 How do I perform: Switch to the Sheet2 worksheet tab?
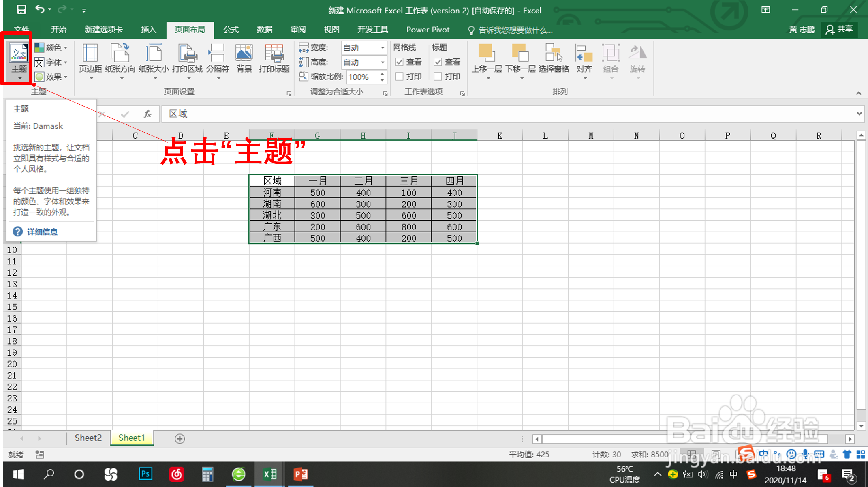tap(88, 438)
